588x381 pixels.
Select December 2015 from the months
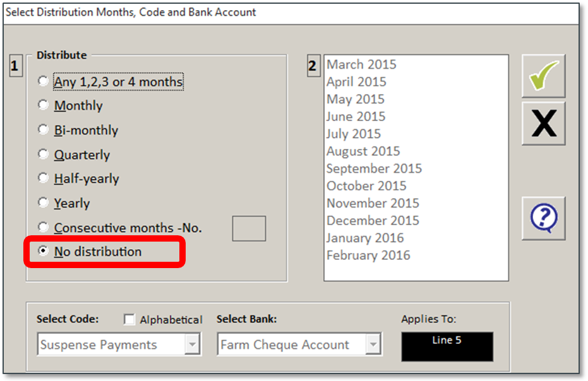tap(373, 220)
